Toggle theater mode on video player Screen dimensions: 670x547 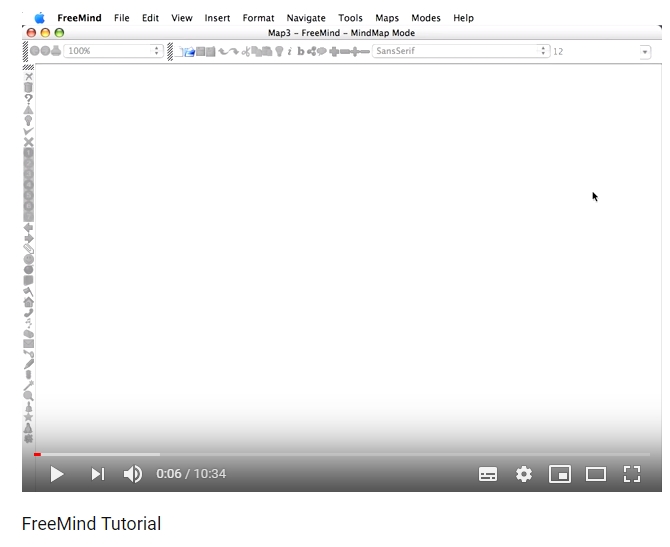click(596, 474)
